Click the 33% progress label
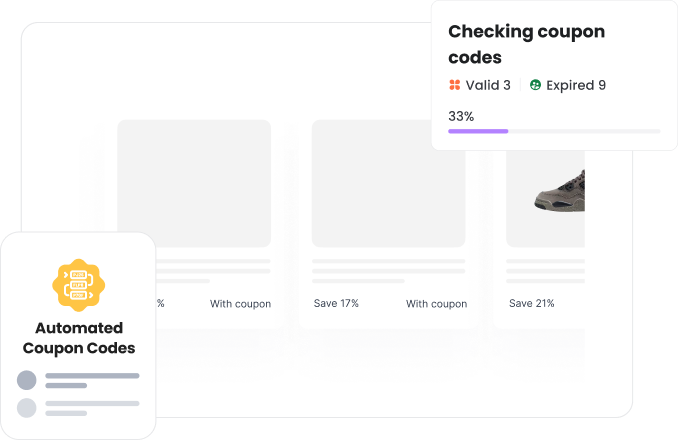The image size is (678, 440). tap(461, 116)
